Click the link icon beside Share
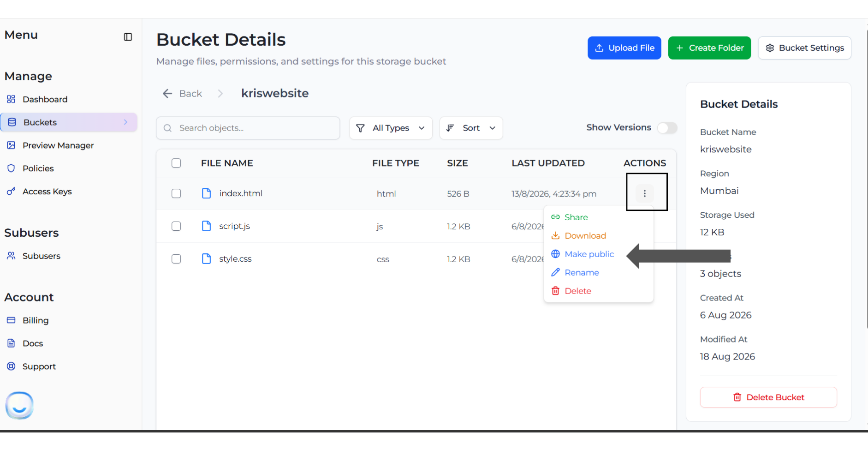 [x=556, y=217]
